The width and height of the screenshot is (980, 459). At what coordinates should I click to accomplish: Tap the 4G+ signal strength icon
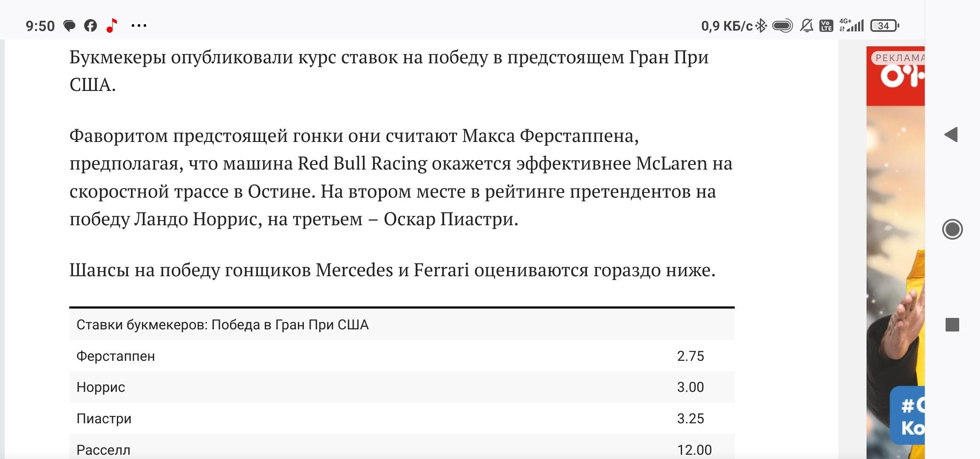[x=851, y=26]
